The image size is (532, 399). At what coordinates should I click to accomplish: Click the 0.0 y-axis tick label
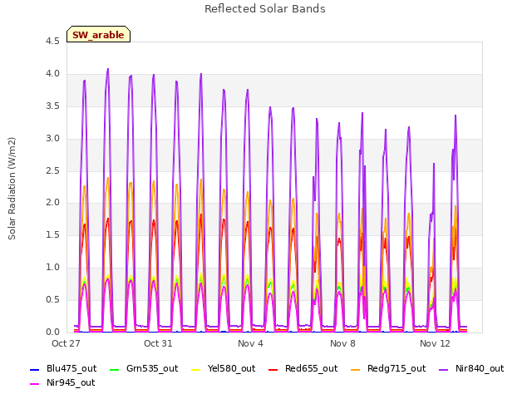point(52,332)
